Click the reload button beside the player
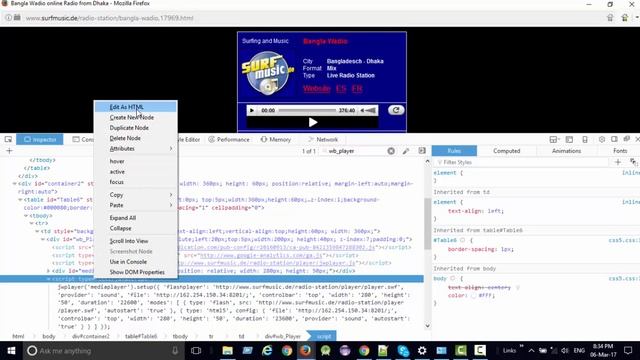 click(396, 110)
